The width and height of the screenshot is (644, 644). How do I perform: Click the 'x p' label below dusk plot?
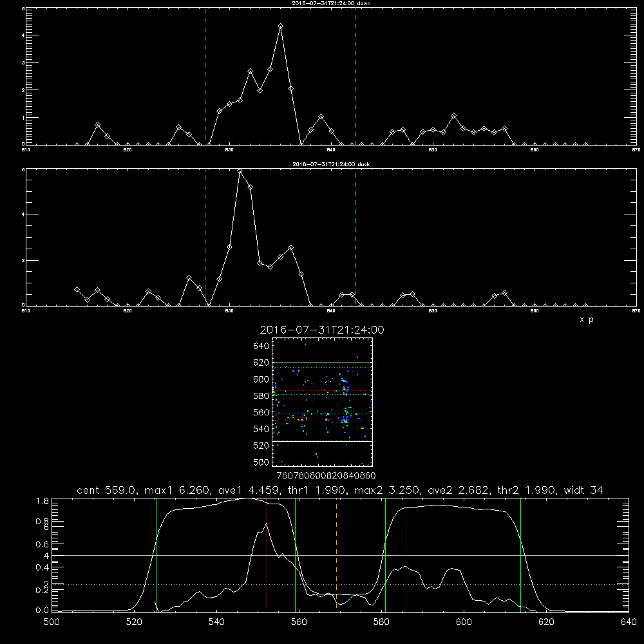pos(587,319)
